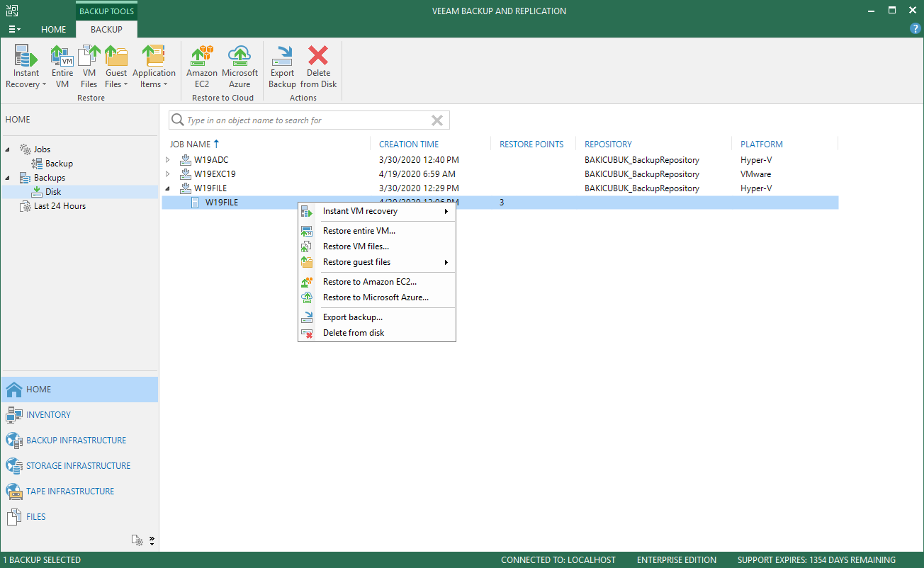Select Last 24 Hours tree node
The height and width of the screenshot is (568, 924).
coord(60,206)
